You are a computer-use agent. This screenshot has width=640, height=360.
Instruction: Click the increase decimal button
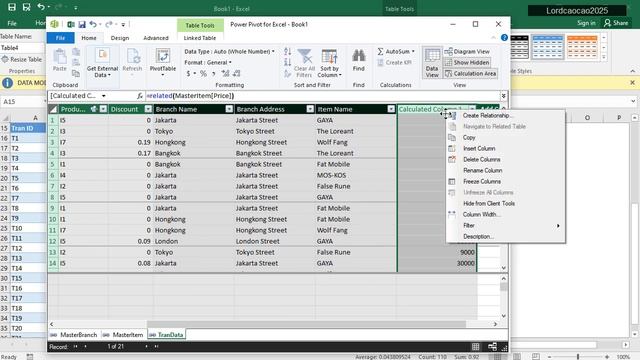225,73
